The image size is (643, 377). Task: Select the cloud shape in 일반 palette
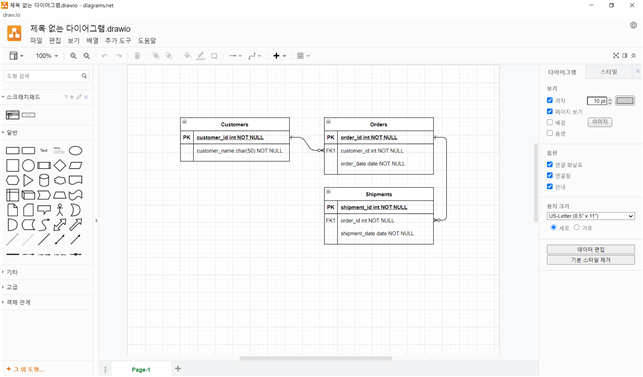click(x=60, y=180)
